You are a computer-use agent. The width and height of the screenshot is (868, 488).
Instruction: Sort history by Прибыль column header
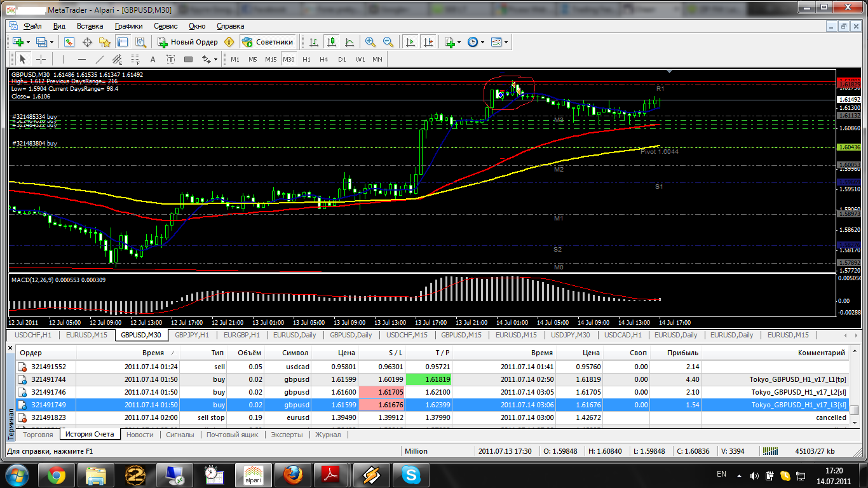click(x=676, y=353)
